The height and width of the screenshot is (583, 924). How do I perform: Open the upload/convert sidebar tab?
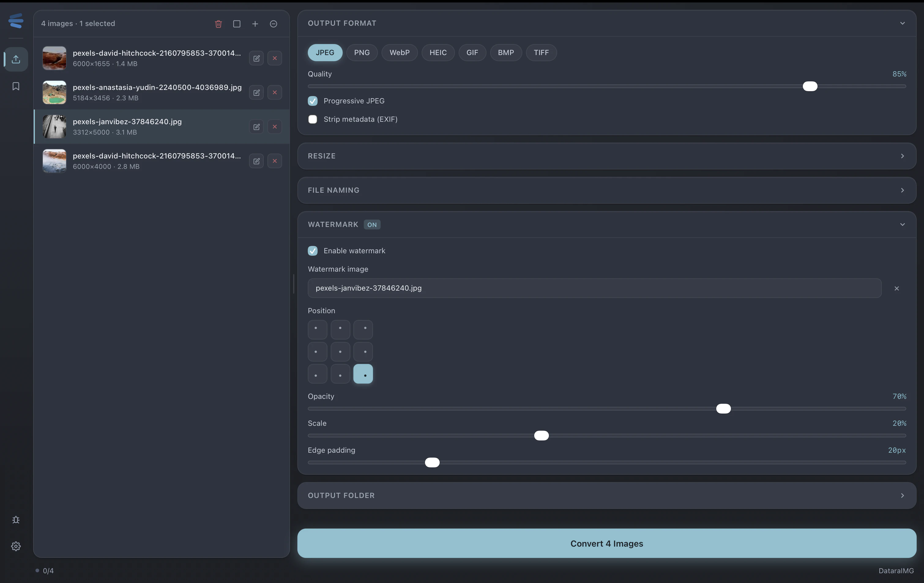pos(16,59)
